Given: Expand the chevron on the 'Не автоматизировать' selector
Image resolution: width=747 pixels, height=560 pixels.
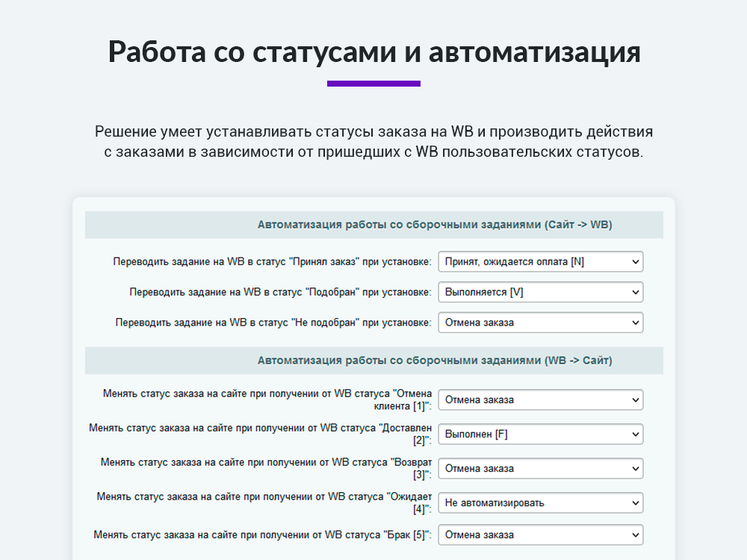Looking at the screenshot, I should (x=635, y=503).
